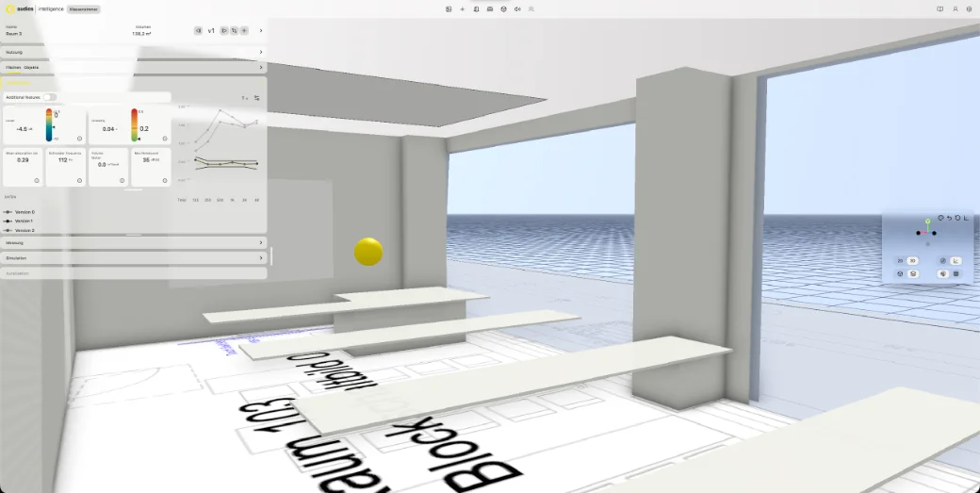Click the undo arrow in view gizmo panel
The height and width of the screenshot is (493, 980).
coord(950,218)
